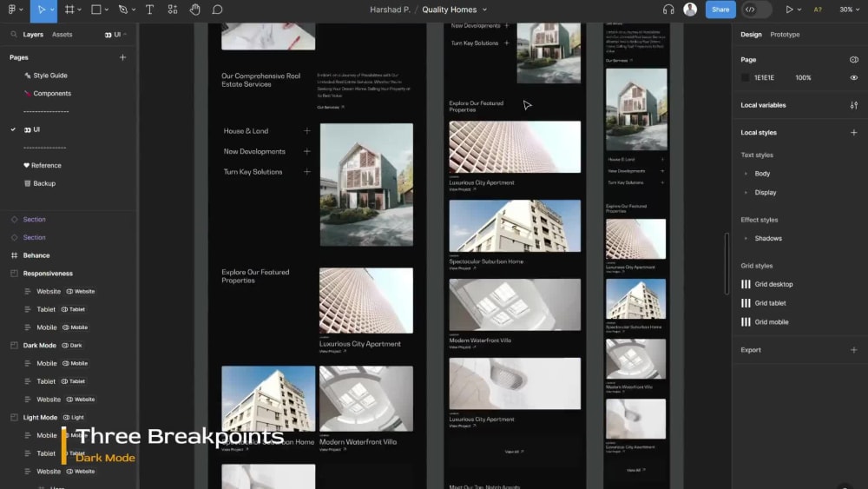Present the prototype with play icon
This screenshot has width=868, height=489.
(789, 10)
